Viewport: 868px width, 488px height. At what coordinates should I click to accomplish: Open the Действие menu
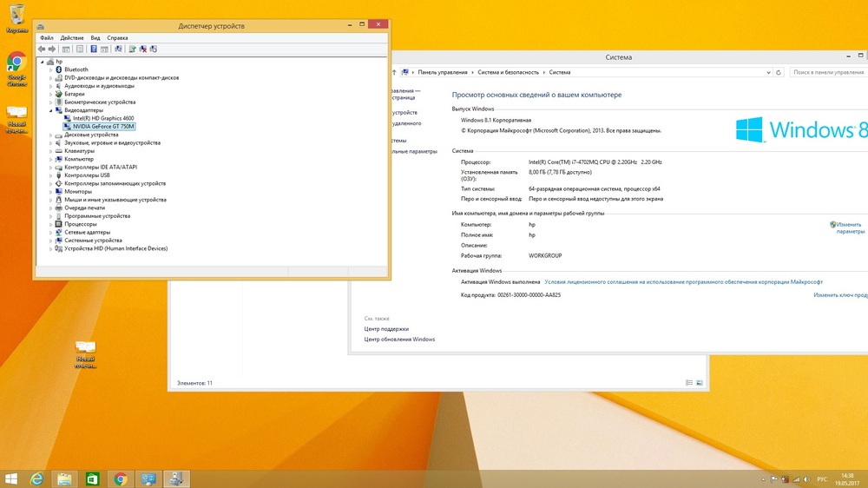72,38
